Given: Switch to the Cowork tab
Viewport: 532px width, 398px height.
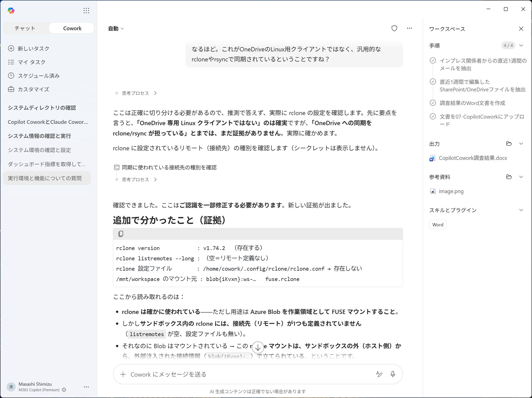Looking at the screenshot, I should [72, 28].
